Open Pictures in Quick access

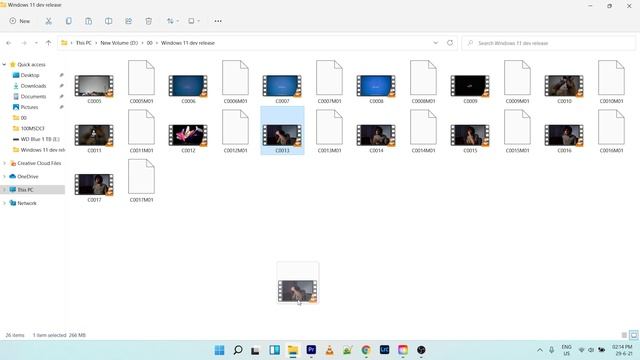(x=29, y=107)
